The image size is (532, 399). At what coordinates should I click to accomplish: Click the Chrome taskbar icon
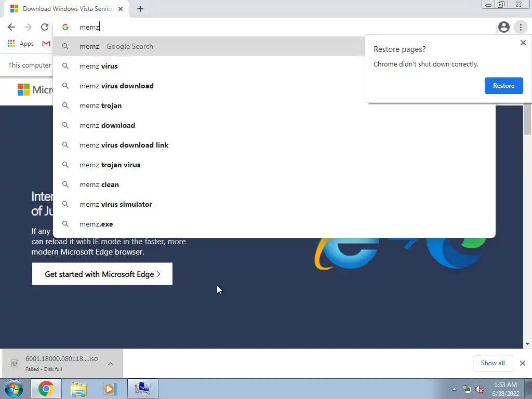tap(46, 389)
